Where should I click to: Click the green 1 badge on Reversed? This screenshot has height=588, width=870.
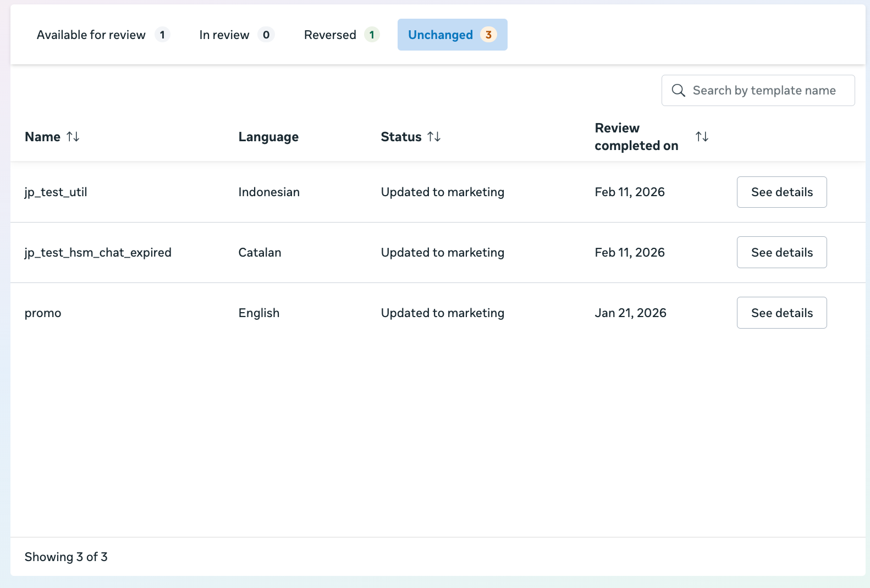point(372,35)
